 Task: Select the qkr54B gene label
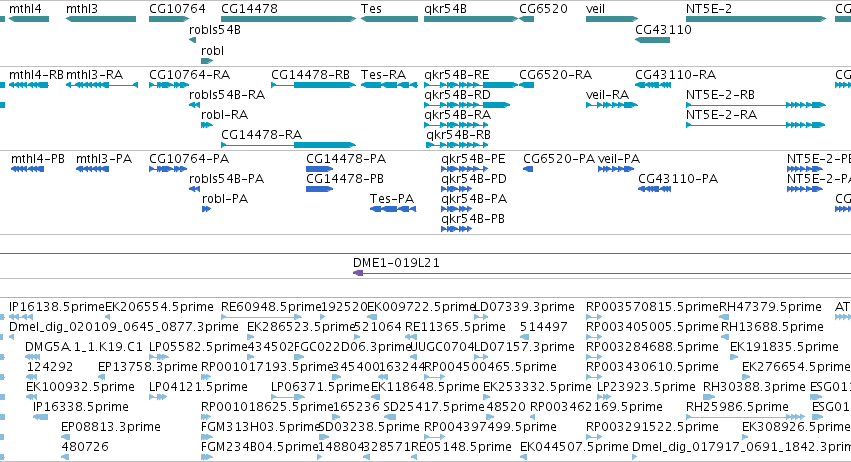(x=446, y=9)
